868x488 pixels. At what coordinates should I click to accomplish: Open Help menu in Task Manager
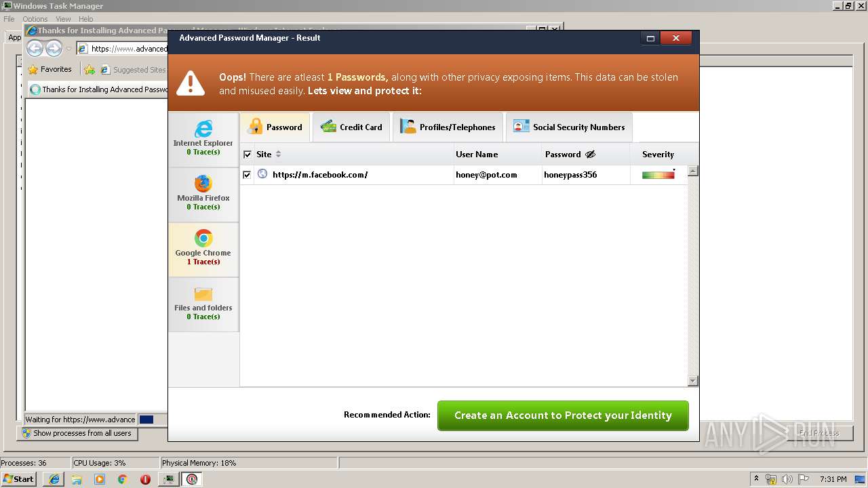[86, 19]
